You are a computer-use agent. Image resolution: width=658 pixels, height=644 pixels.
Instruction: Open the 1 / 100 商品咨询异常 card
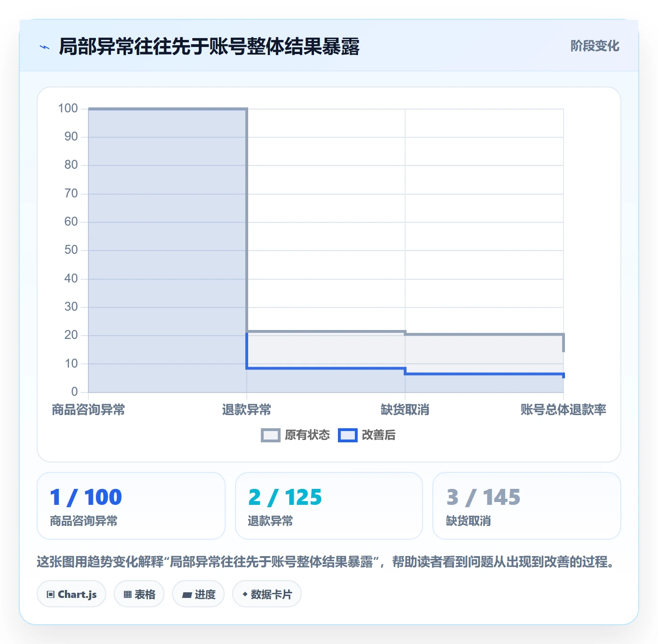(x=131, y=506)
